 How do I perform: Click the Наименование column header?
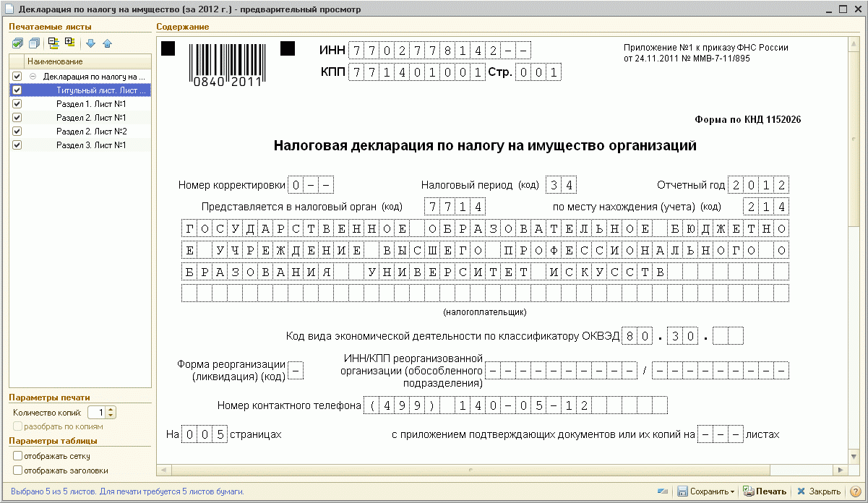click(x=87, y=62)
